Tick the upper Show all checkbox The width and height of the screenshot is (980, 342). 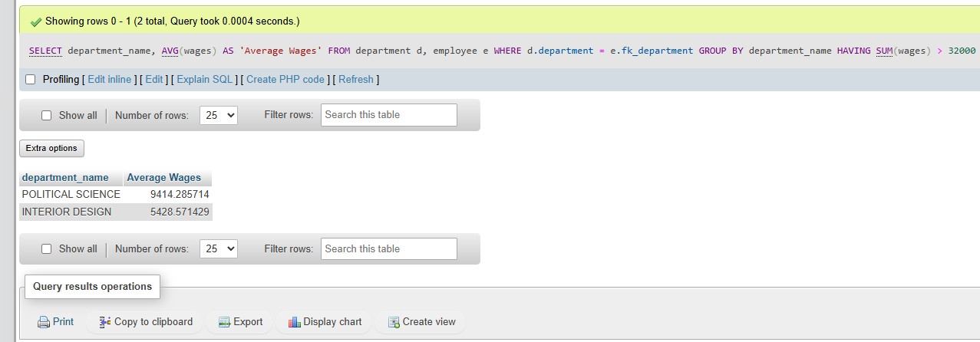[46, 115]
